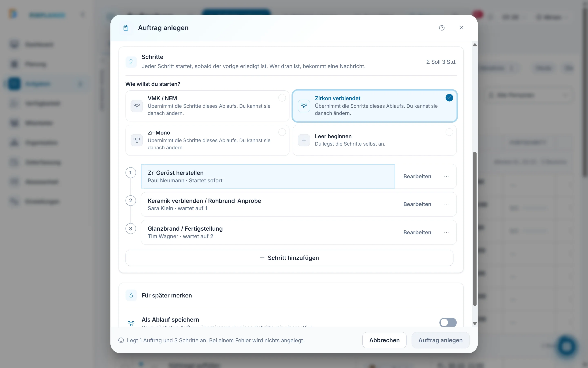Viewport: 588px width, 368px height.
Task: Click the clipboard icon beside Auftrag anlegen
Action: (126, 28)
